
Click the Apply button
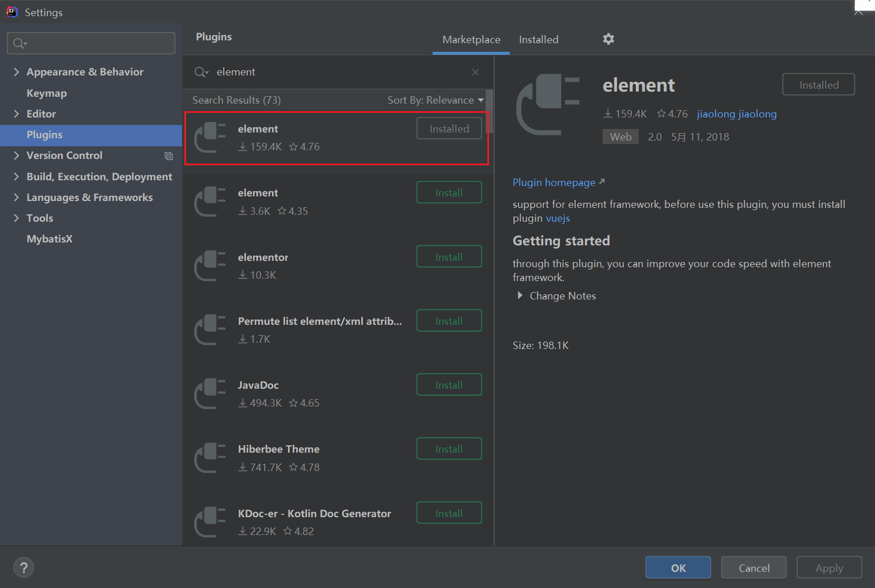829,568
